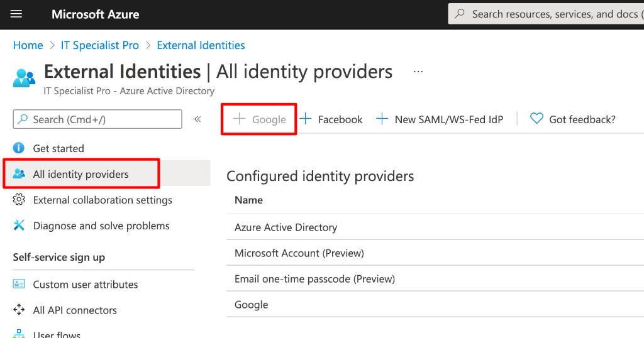Open Get started menu item
This screenshot has height=338, width=644.
pyautogui.click(x=58, y=148)
